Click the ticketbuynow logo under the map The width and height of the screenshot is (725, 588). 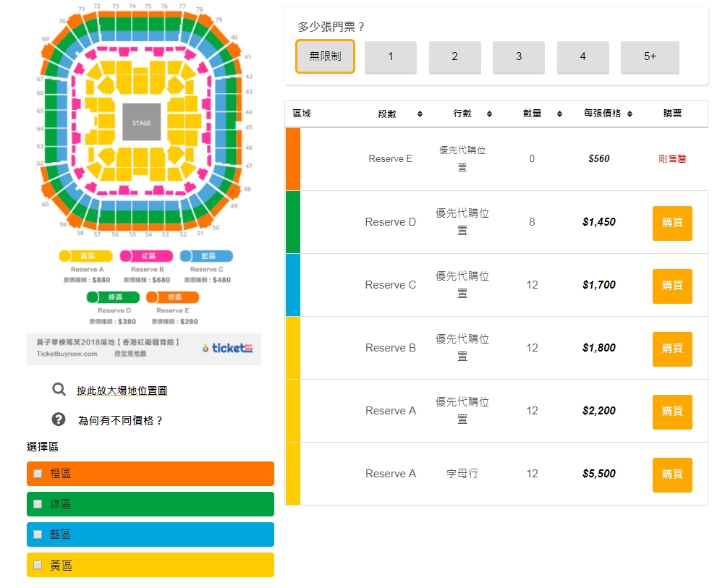coord(227,348)
